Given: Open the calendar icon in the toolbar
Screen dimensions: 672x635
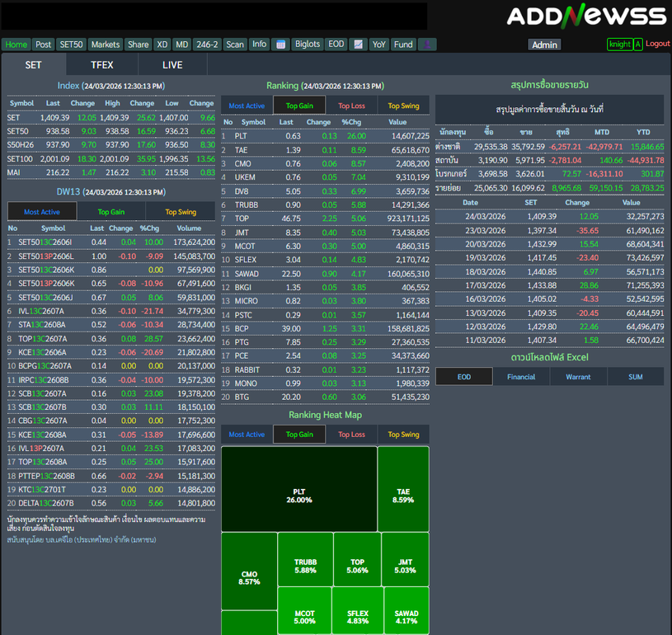Looking at the screenshot, I should click(x=280, y=45).
